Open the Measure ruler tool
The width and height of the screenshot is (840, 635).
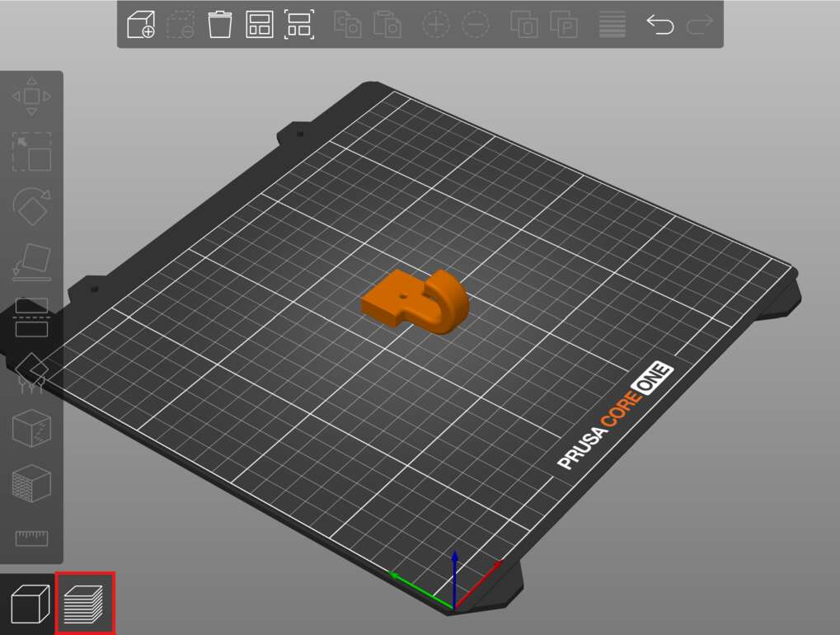(x=31, y=538)
